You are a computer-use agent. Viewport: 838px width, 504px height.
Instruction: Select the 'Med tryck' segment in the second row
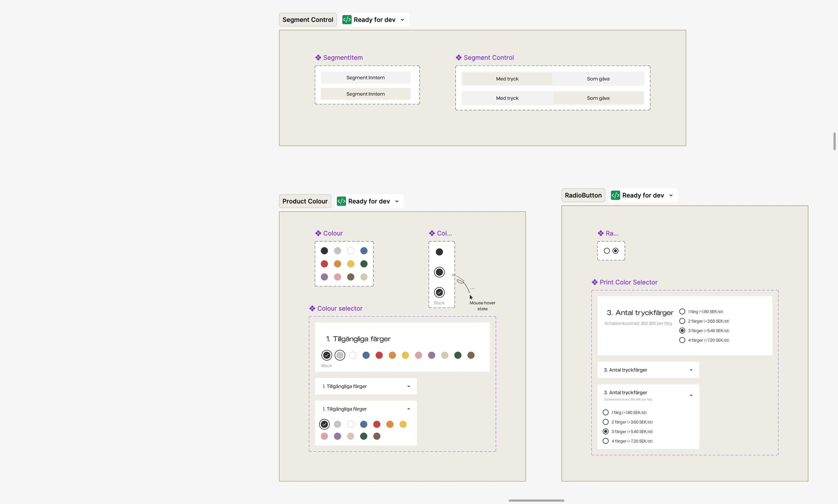[507, 98]
